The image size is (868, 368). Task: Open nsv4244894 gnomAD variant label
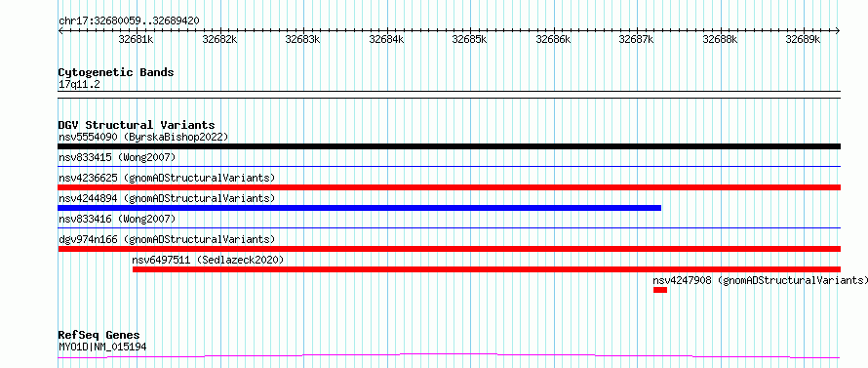point(167,198)
